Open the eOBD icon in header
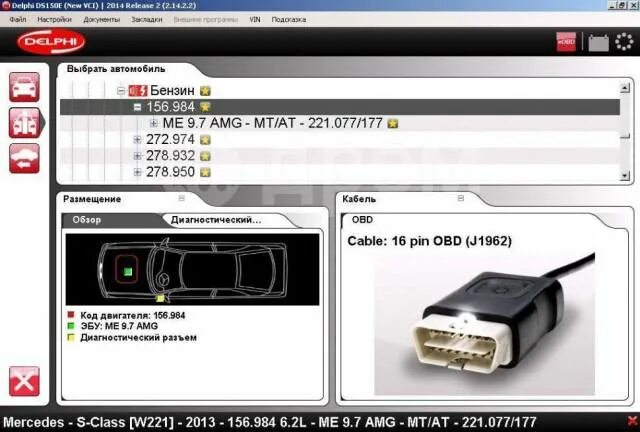This screenshot has width=640, height=432. 566,42
